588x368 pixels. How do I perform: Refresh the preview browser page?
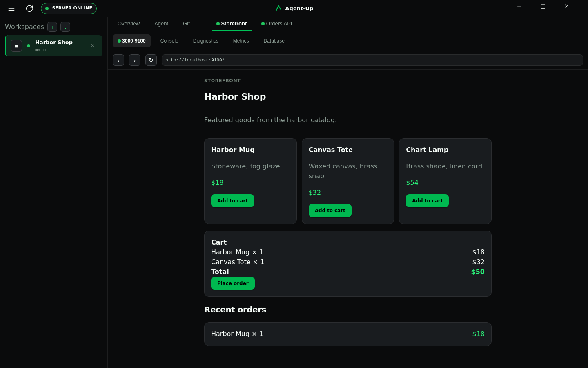coord(151,60)
